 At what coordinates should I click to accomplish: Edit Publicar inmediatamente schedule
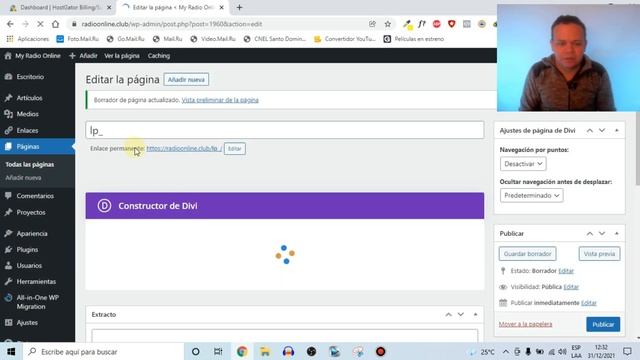click(589, 303)
